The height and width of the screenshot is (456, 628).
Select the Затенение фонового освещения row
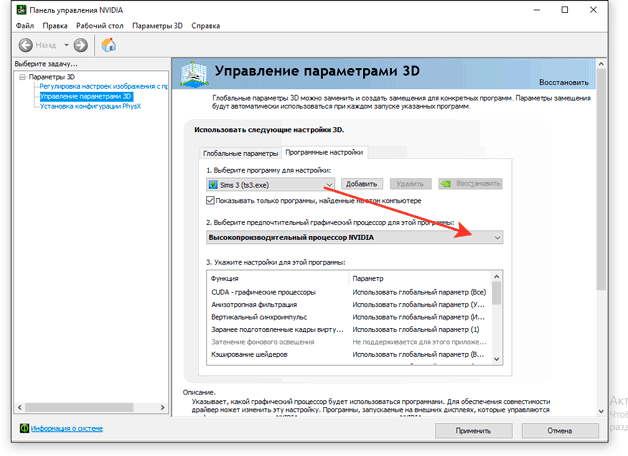348,342
